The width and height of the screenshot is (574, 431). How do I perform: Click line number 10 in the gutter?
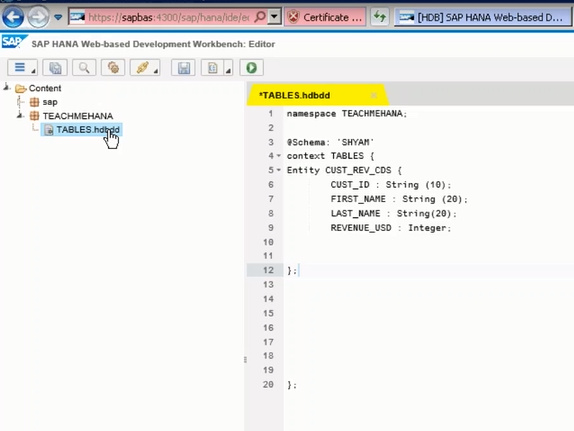(x=268, y=242)
